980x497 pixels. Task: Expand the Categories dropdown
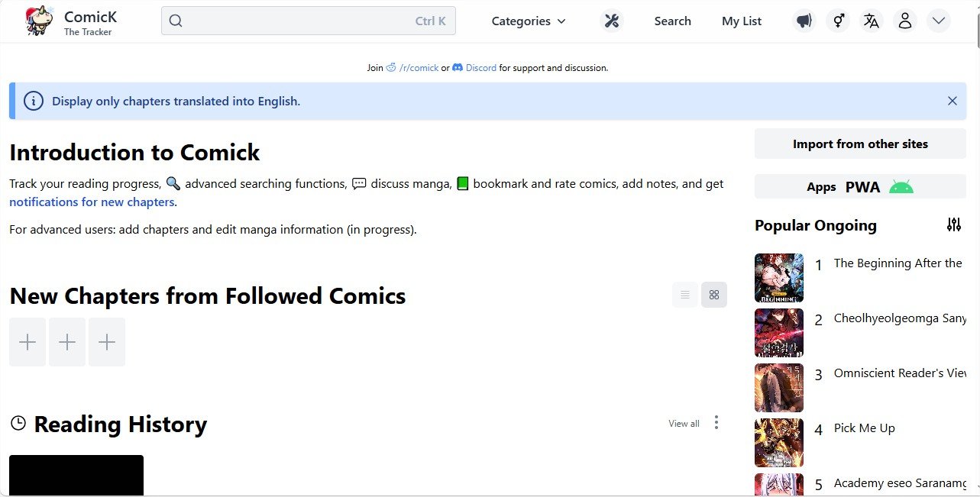pos(529,21)
